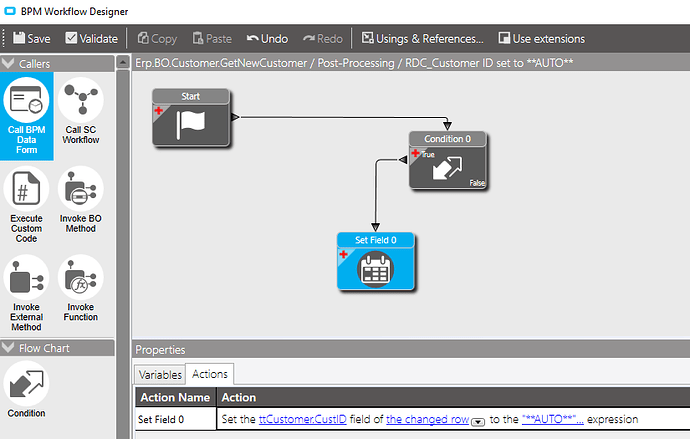
Task: Select the Condition flow chart item
Action: (x=26, y=390)
